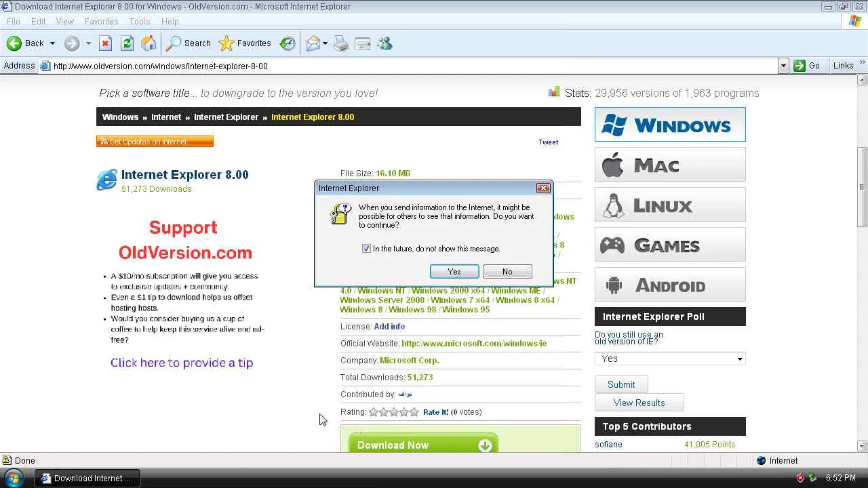
Task: Click the Get Updates on Internet RSS button
Action: 155,142
